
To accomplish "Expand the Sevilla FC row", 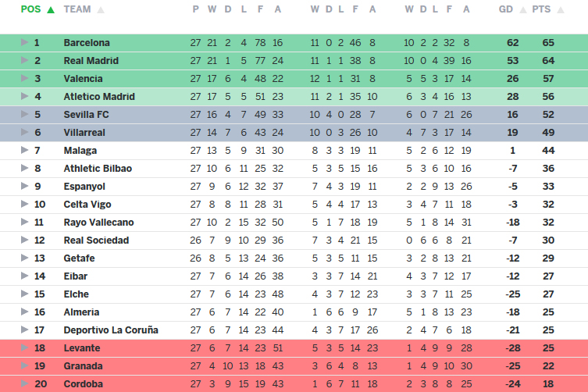I will [24, 114].
